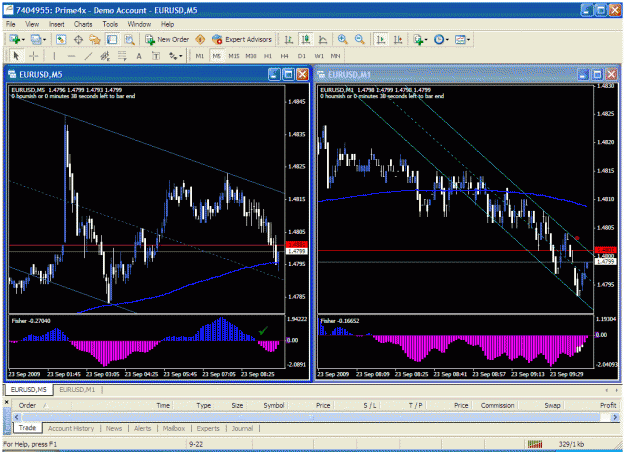This screenshot has height=452, width=625.
Task: Switch chart to bar chart style
Action: click(289, 39)
